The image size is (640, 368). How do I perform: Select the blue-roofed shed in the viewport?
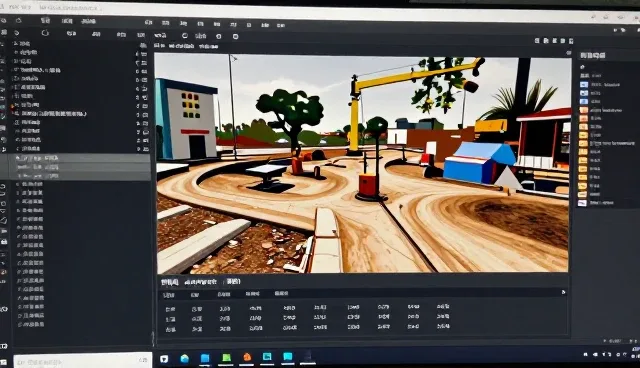[479, 162]
